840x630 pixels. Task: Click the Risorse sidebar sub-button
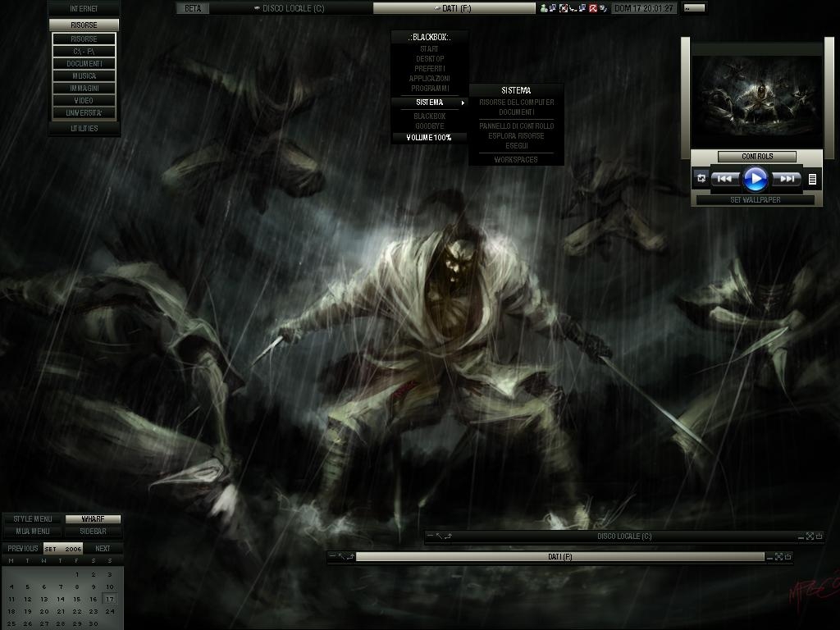(84, 39)
